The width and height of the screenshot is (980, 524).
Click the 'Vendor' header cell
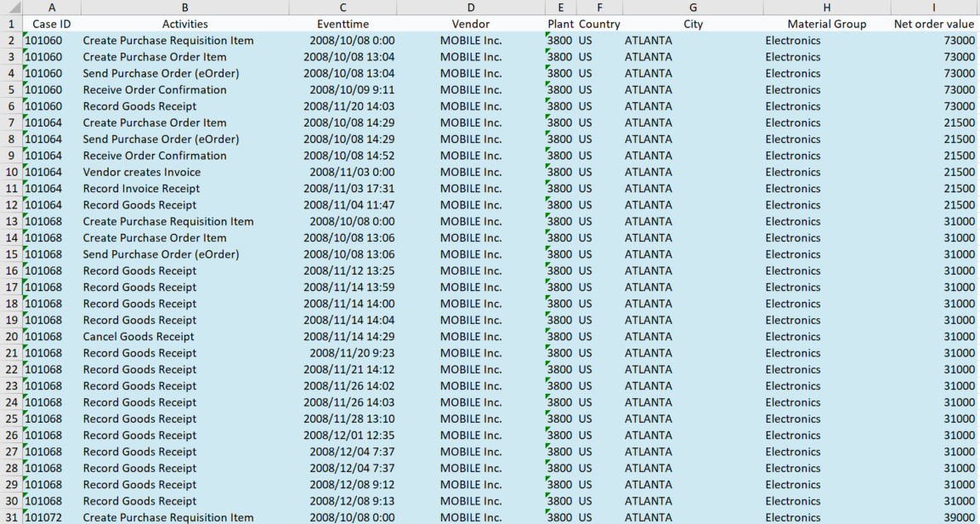(x=471, y=24)
